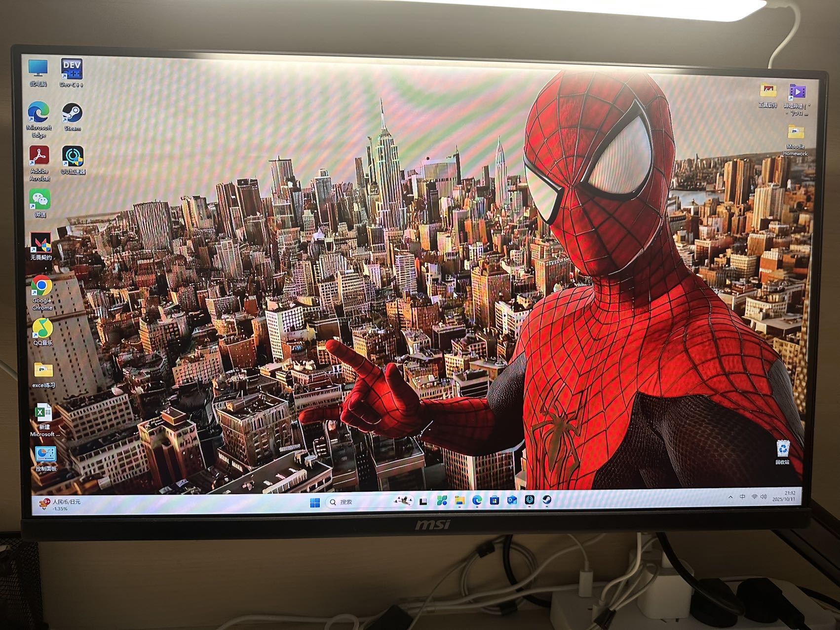The width and height of the screenshot is (840, 630).
Task: Click the Windows Start button
Action: click(x=314, y=503)
